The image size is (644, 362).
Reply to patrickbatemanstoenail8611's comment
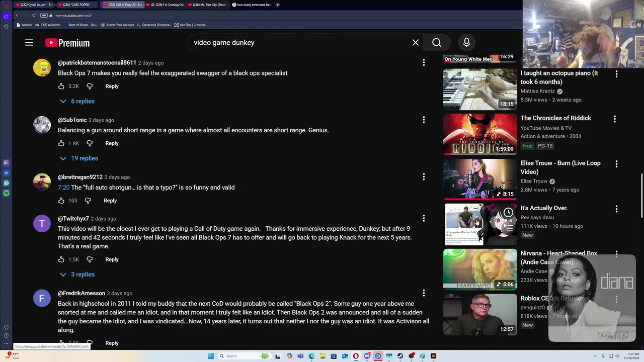point(112,86)
